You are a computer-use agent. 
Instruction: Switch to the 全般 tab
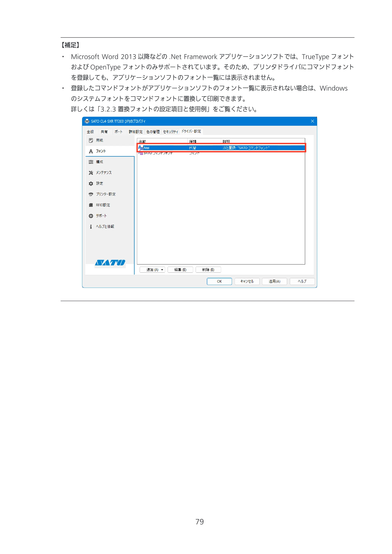tap(90, 132)
